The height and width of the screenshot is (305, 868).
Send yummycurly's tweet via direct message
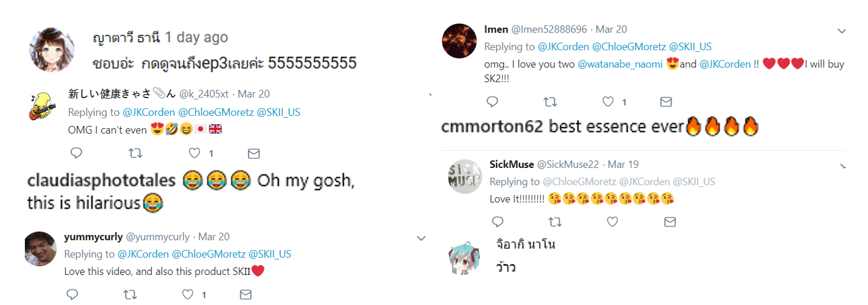(x=246, y=294)
